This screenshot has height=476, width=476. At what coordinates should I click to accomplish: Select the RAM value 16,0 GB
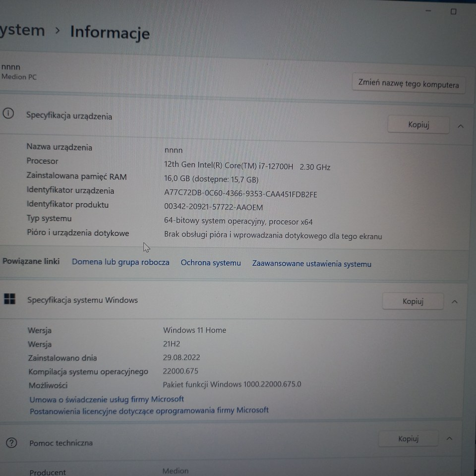211,179
